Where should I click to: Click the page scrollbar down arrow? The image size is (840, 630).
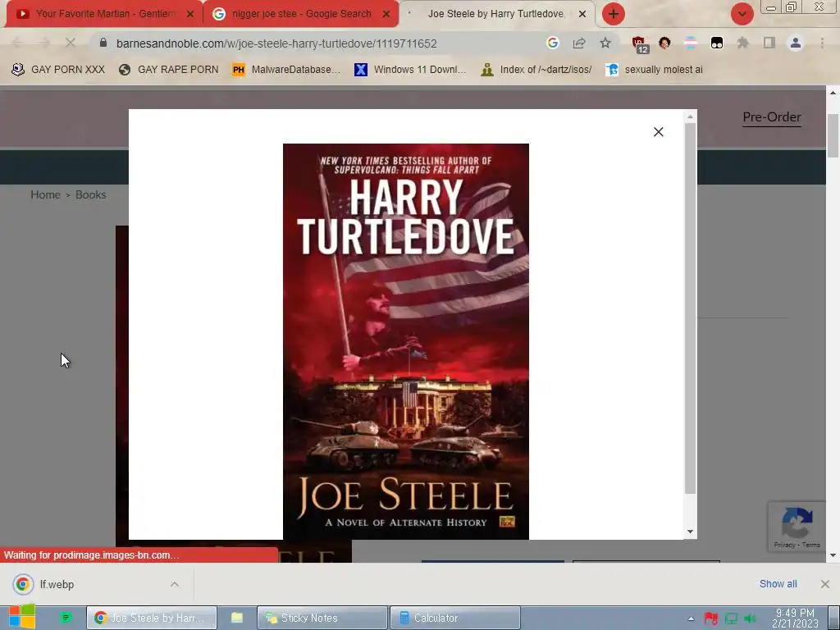(833, 555)
